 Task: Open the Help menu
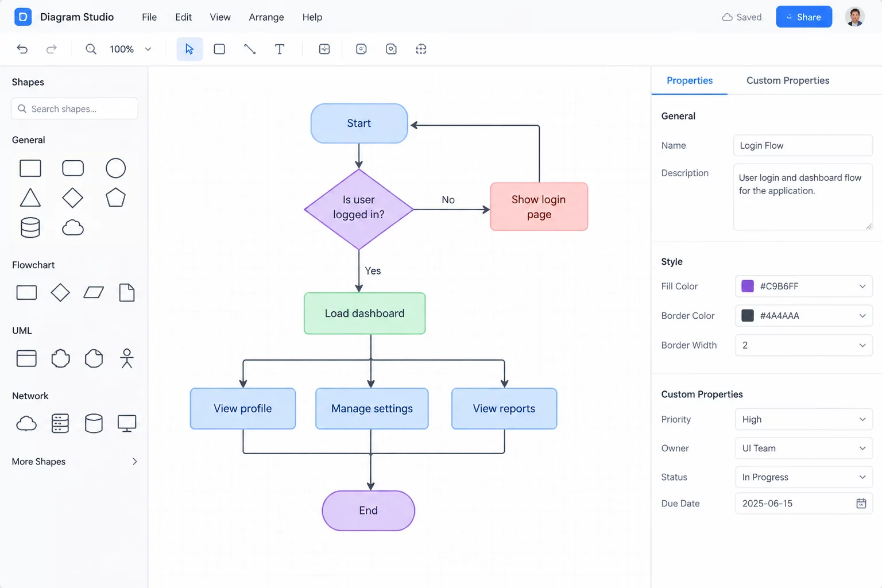click(x=312, y=17)
